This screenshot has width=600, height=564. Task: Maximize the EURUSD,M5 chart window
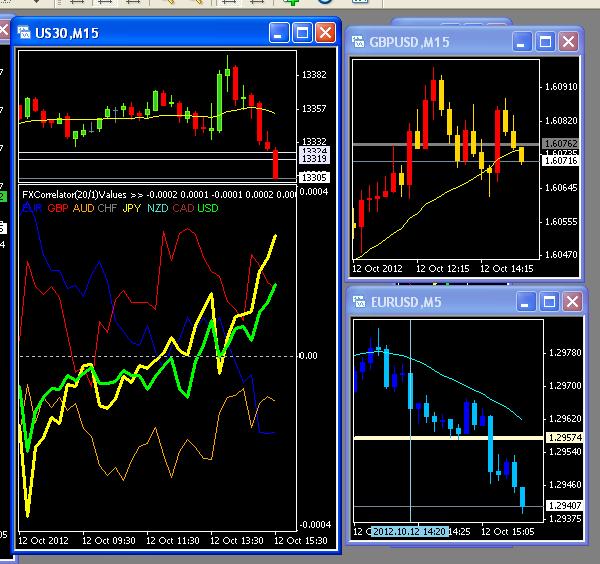(x=549, y=302)
